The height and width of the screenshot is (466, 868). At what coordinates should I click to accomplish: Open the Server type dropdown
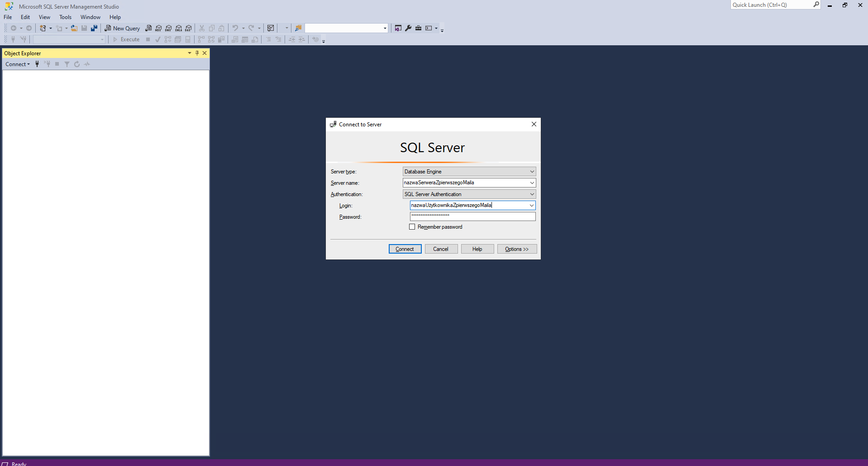[x=469, y=172]
